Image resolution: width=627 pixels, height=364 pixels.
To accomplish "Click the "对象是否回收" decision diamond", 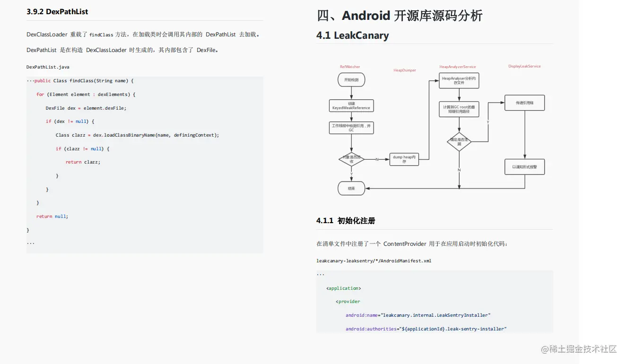I will 351,159.
